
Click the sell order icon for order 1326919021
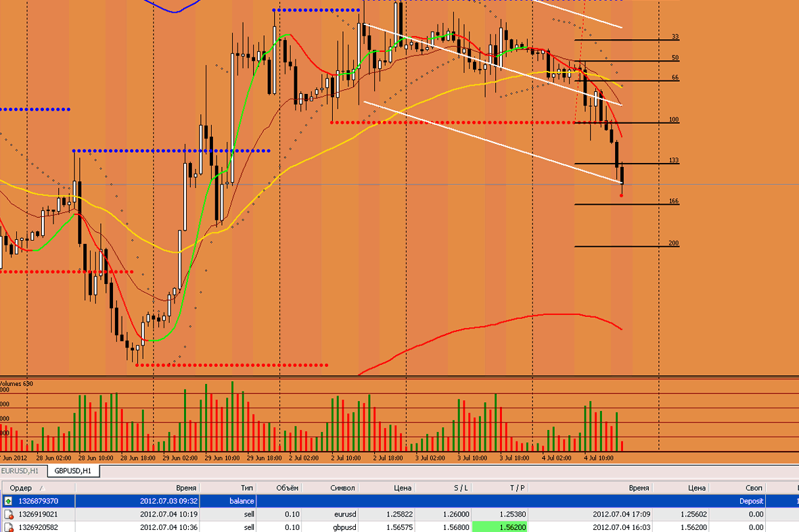click(x=8, y=514)
